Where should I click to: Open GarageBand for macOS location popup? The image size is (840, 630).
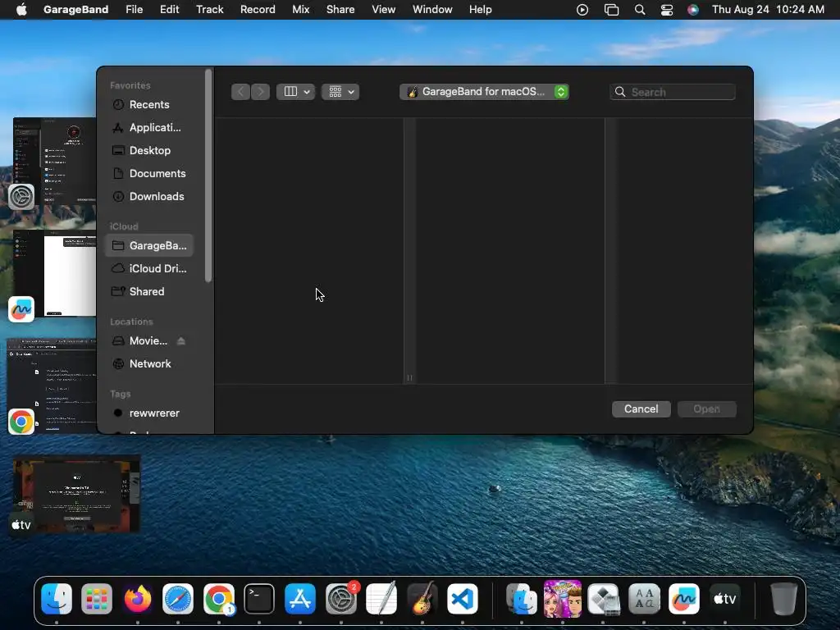click(x=484, y=92)
